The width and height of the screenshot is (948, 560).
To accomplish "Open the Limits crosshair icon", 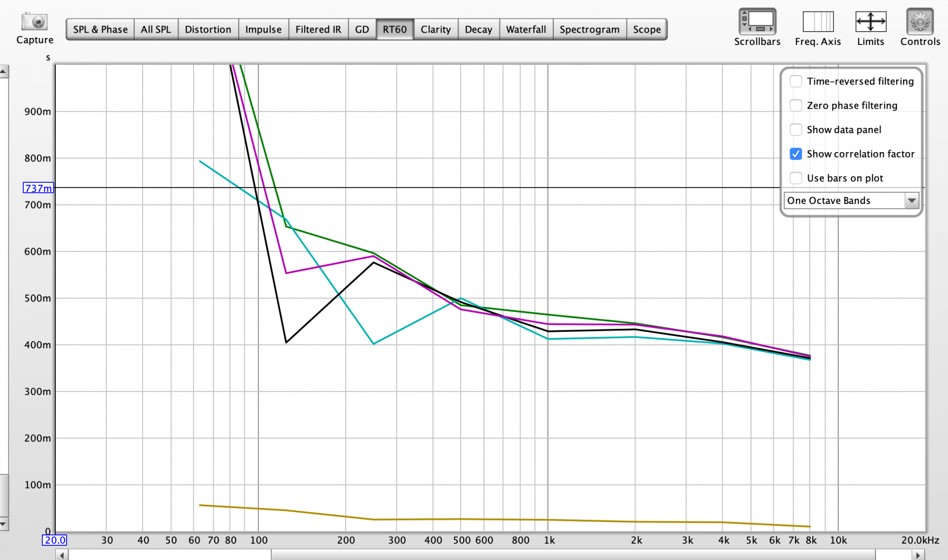I will (x=870, y=22).
